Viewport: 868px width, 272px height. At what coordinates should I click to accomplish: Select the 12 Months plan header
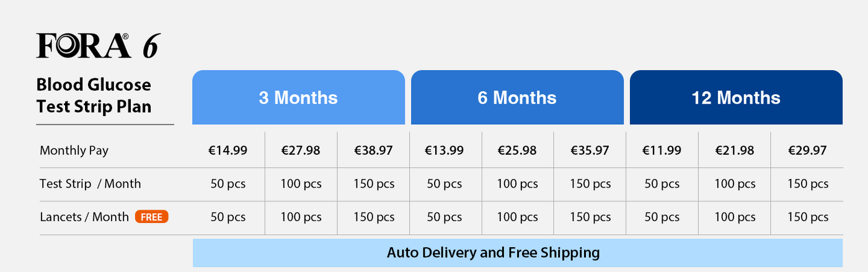pyautogui.click(x=736, y=97)
